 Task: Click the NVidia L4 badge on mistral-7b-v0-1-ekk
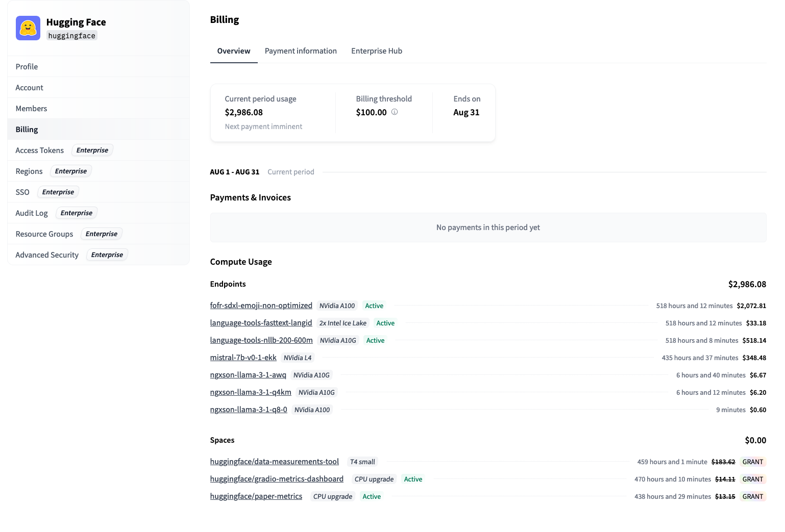coord(298,358)
